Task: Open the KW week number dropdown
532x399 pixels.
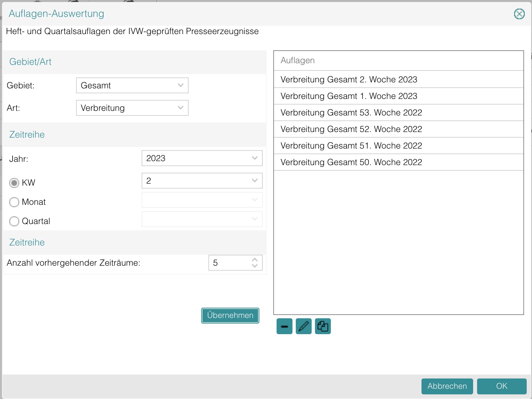Action: 202,181
